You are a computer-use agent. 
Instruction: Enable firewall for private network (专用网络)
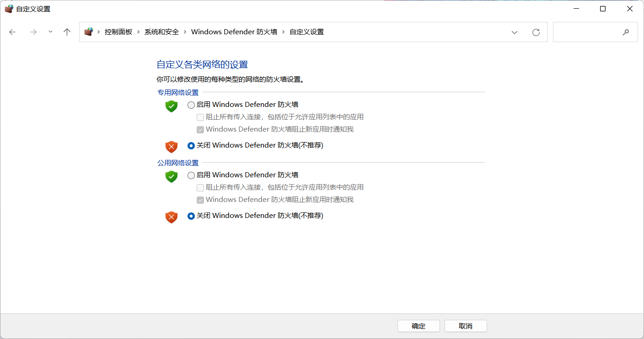coord(191,105)
